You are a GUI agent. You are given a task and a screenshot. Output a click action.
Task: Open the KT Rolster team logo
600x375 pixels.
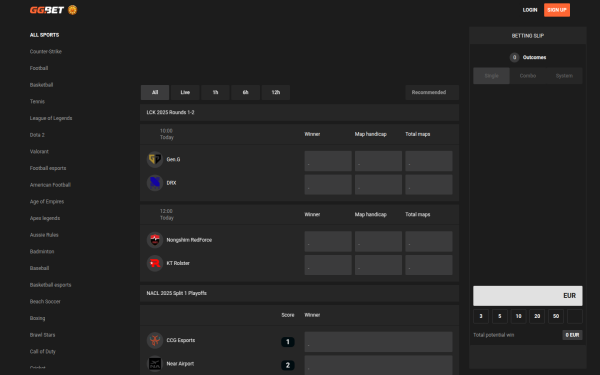click(155, 263)
